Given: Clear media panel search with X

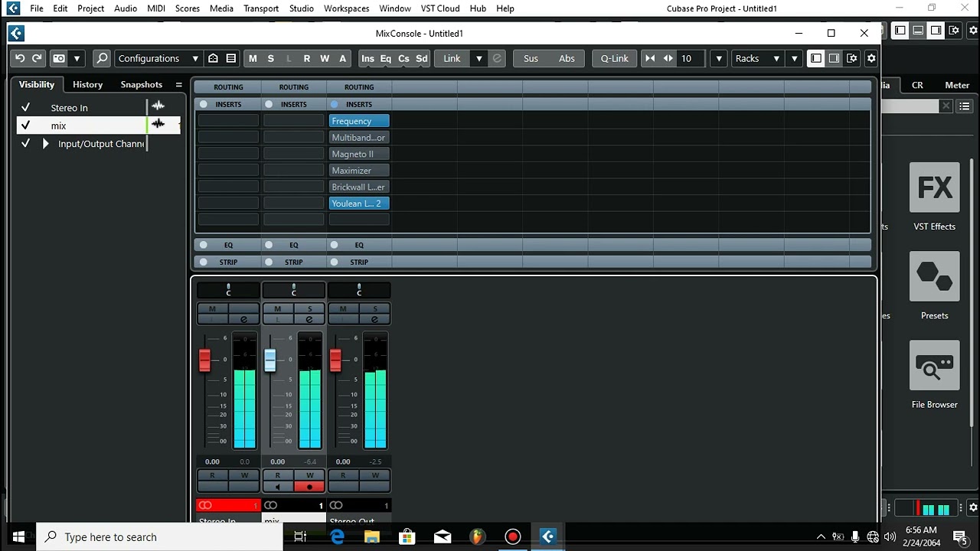Looking at the screenshot, I should tap(946, 106).
